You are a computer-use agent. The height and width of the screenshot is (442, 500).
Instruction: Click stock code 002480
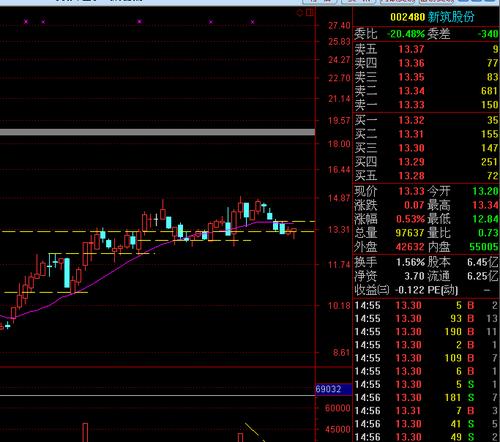(407, 17)
